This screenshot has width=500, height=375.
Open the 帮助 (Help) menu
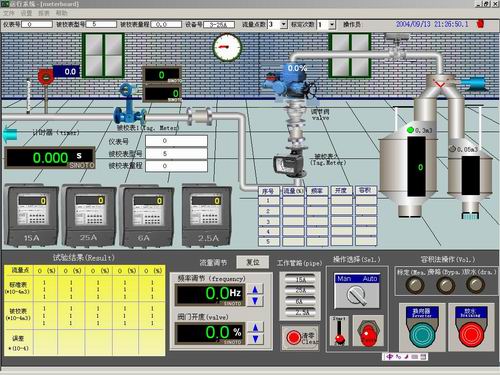[x=61, y=13]
